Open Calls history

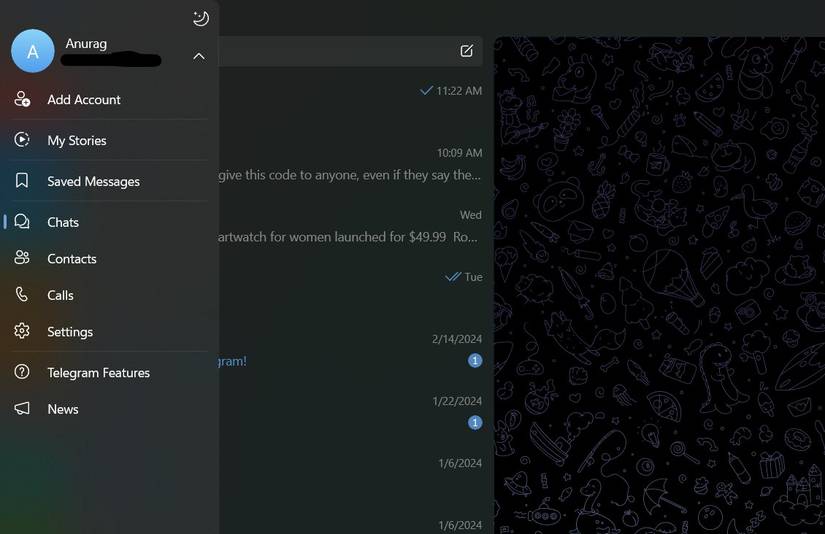[109, 295]
